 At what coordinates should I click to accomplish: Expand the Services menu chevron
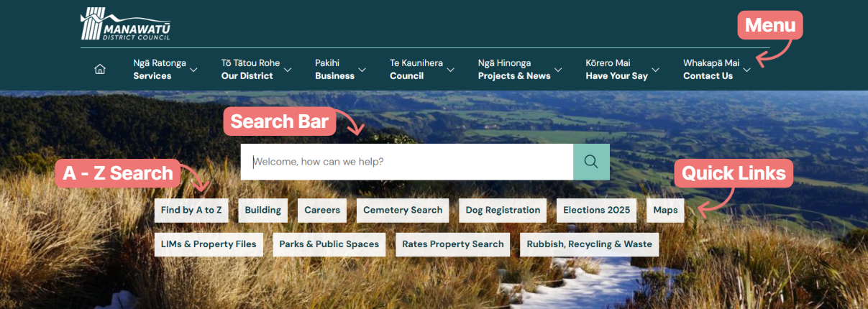194,70
